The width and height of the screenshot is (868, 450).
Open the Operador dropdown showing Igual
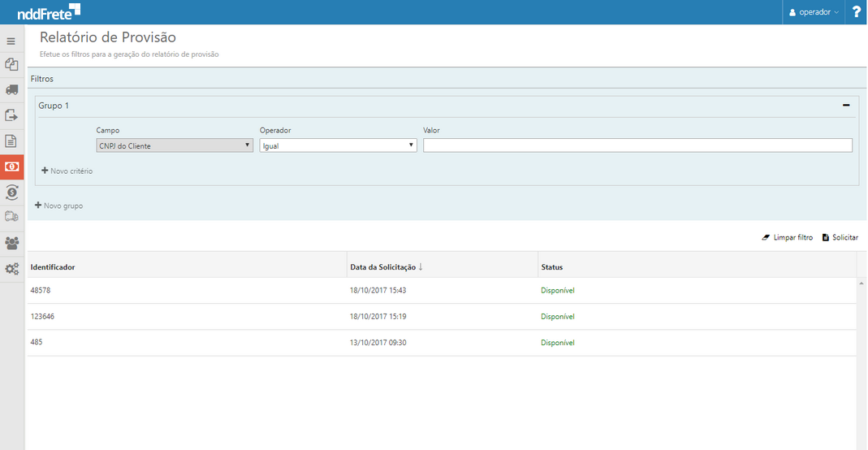(338, 145)
